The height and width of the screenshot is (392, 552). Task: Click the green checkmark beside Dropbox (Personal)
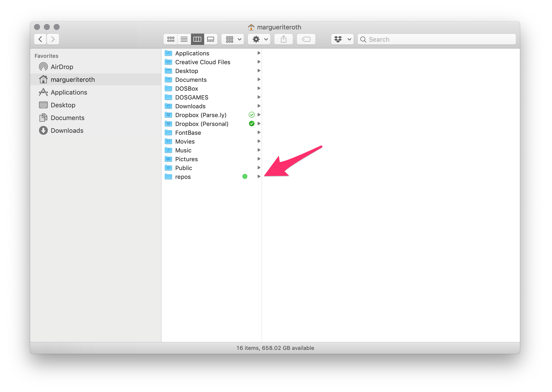coord(251,124)
